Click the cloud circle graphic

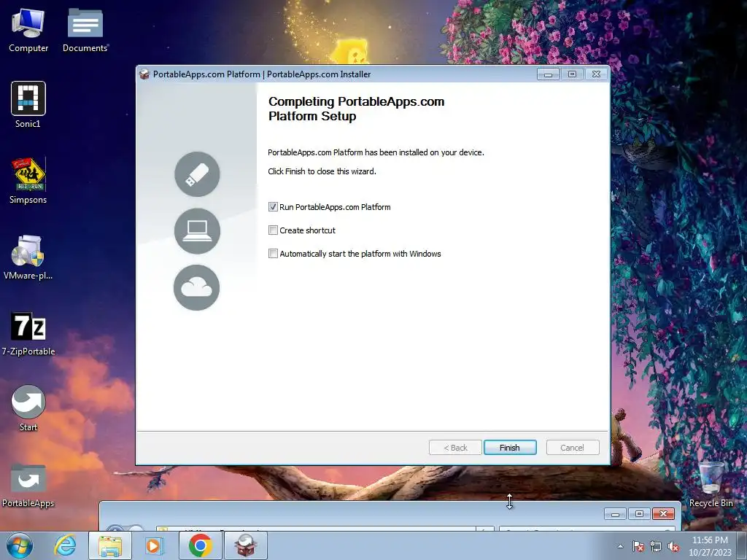[x=197, y=287]
